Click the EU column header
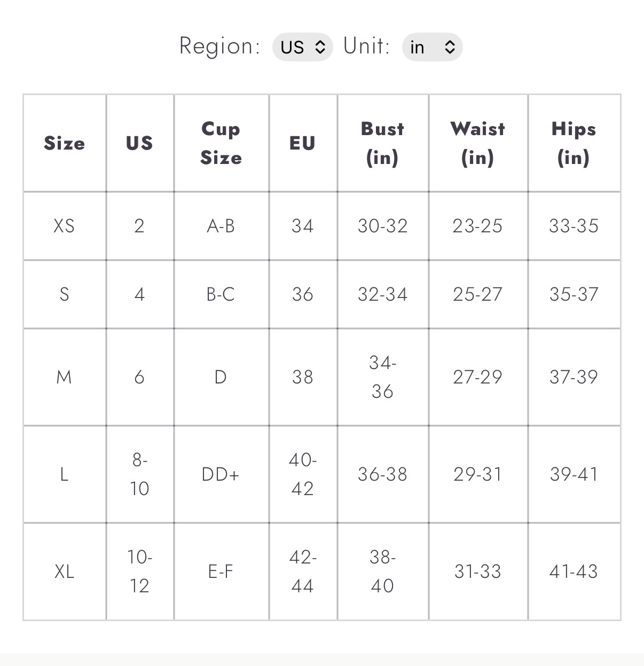 point(303,143)
